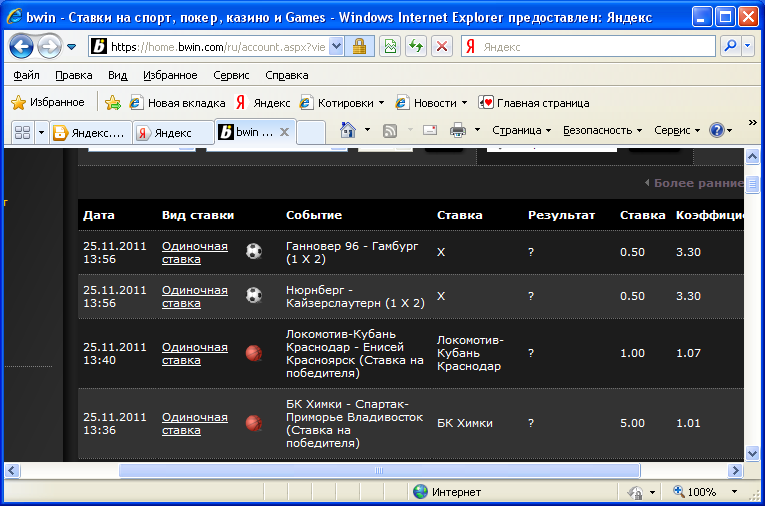Open the Вид menu

(x=118, y=75)
